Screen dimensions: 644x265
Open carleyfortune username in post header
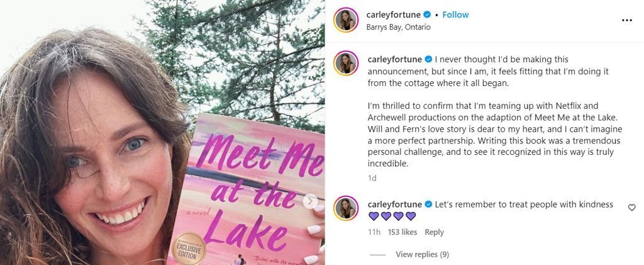click(394, 14)
